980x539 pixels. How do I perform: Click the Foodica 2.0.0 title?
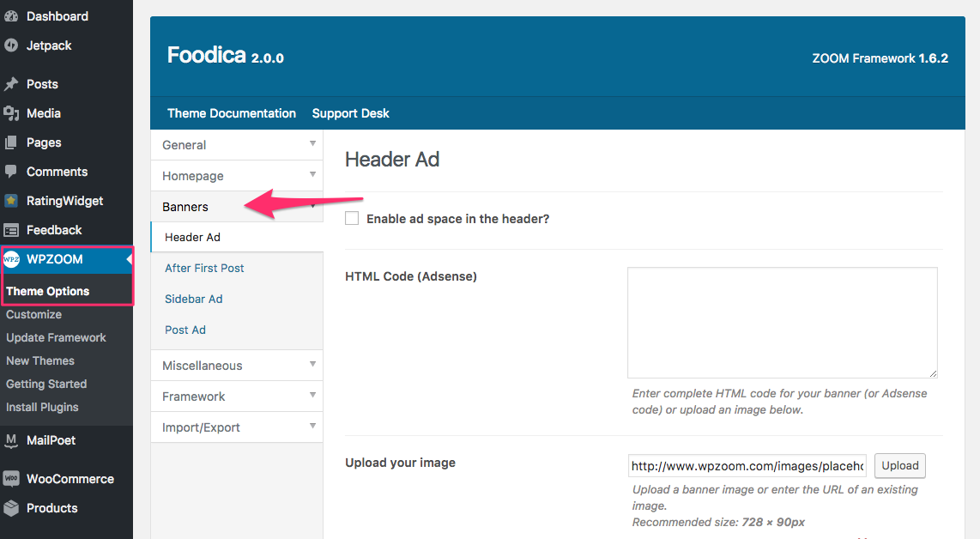[x=225, y=56]
